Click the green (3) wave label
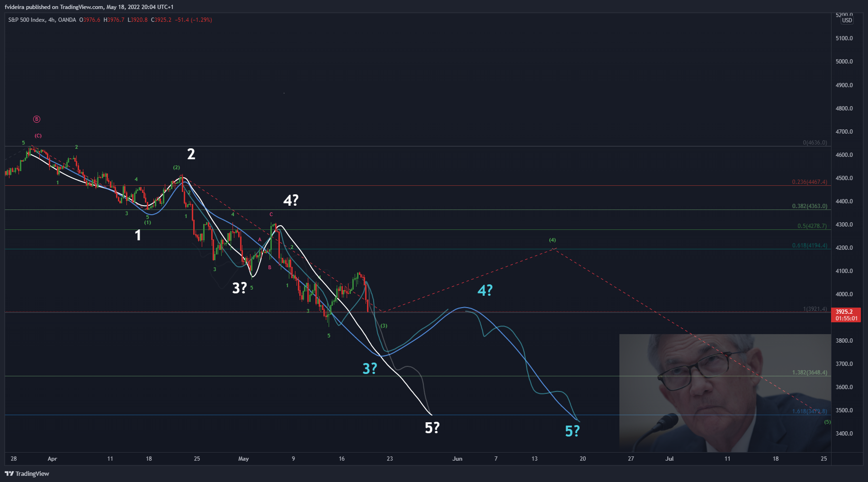This screenshot has width=868, height=482. coord(384,326)
